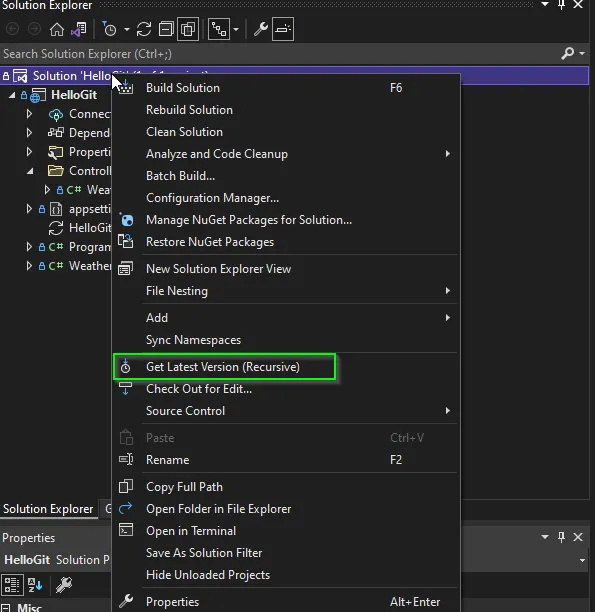
Task: Click Categorized view icon in Properties panel
Action: [12, 585]
